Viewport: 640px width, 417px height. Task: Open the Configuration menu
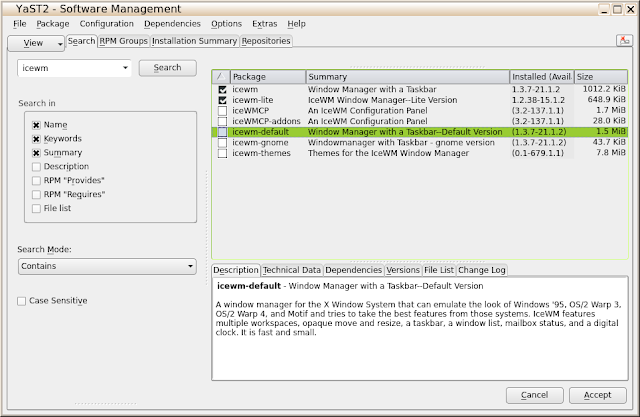(x=107, y=24)
